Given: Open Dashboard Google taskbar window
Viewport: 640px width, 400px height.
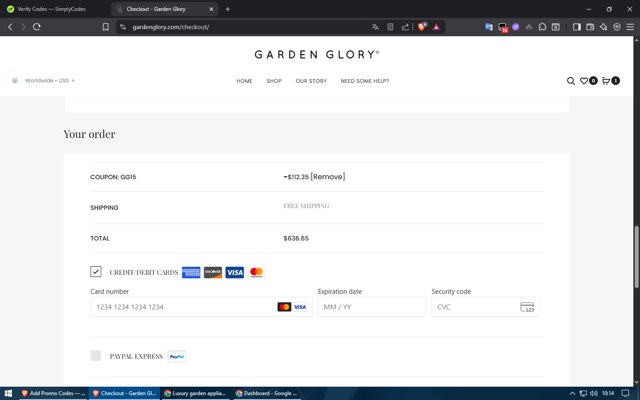Looking at the screenshot, I should coord(266,393).
